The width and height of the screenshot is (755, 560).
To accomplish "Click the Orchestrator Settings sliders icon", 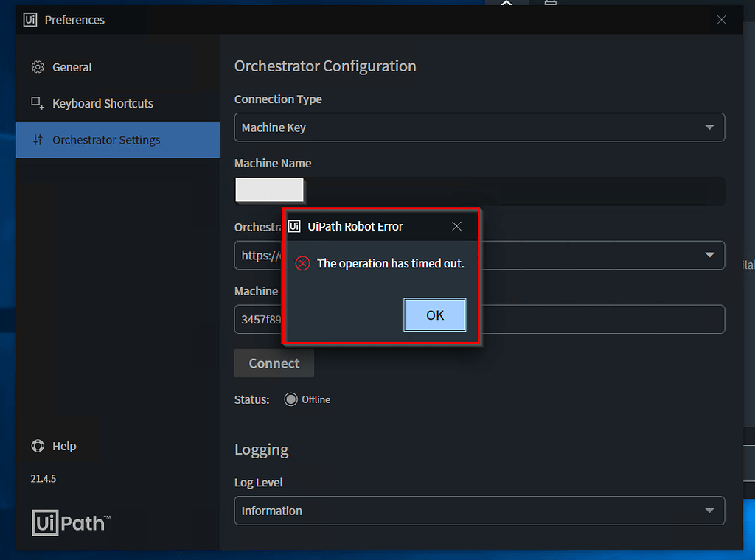I will click(37, 139).
